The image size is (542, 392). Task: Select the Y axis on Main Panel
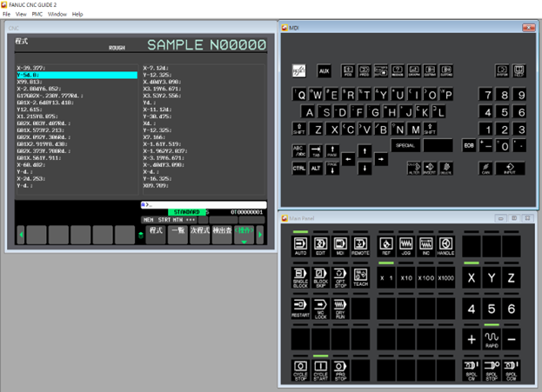click(x=492, y=277)
